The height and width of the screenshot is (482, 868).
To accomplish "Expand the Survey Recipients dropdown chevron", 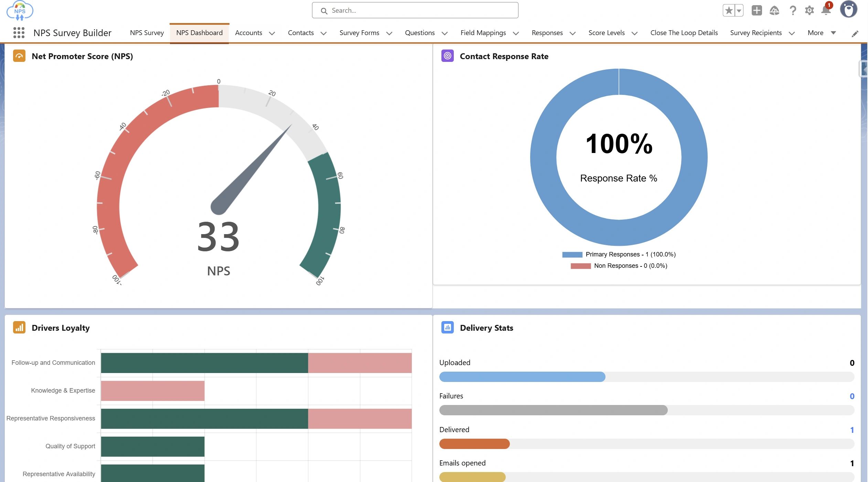I will pos(792,33).
